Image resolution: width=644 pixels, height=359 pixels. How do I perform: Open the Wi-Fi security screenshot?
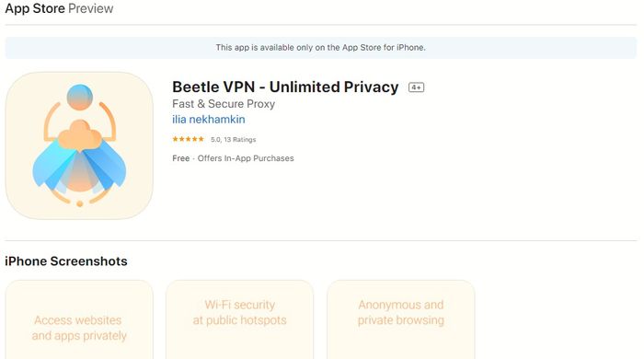pyautogui.click(x=240, y=319)
